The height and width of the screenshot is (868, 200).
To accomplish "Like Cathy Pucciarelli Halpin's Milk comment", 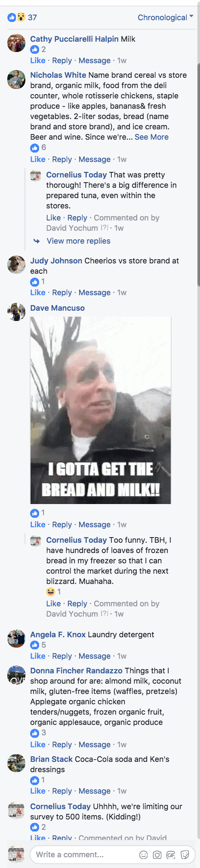I will [x=38, y=61].
